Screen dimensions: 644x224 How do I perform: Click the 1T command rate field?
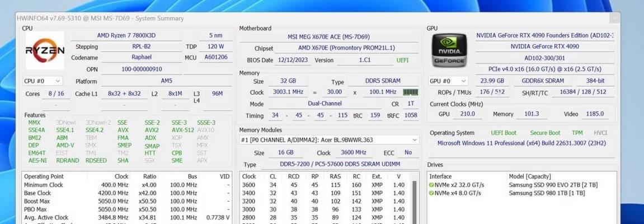click(x=411, y=104)
